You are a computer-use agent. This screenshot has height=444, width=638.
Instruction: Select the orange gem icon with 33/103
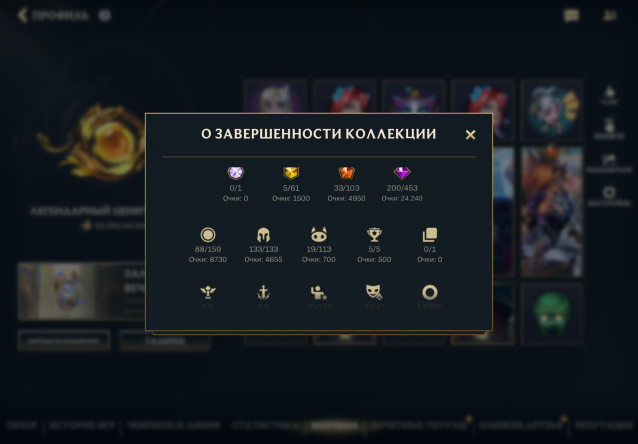click(347, 173)
